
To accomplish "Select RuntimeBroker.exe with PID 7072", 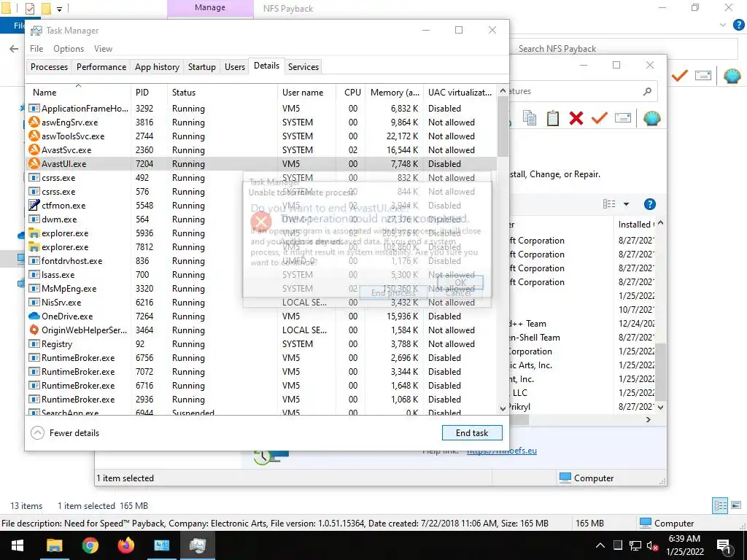I will [262, 371].
